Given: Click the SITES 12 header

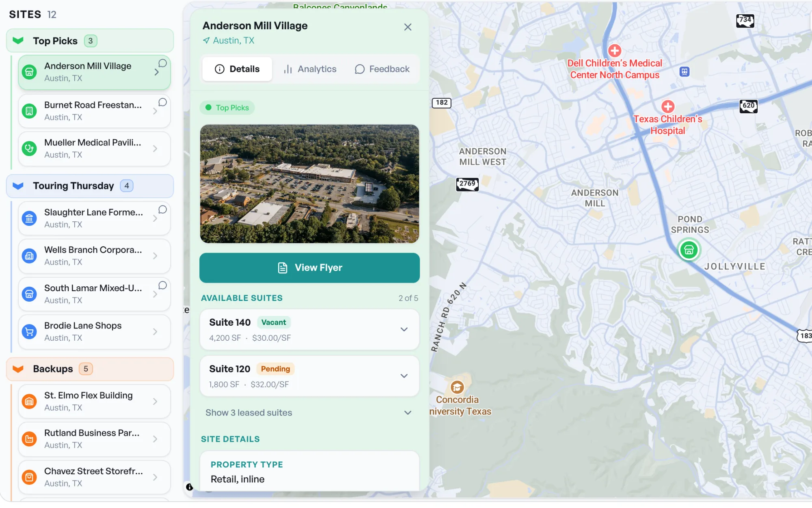Looking at the screenshot, I should pyautogui.click(x=32, y=15).
